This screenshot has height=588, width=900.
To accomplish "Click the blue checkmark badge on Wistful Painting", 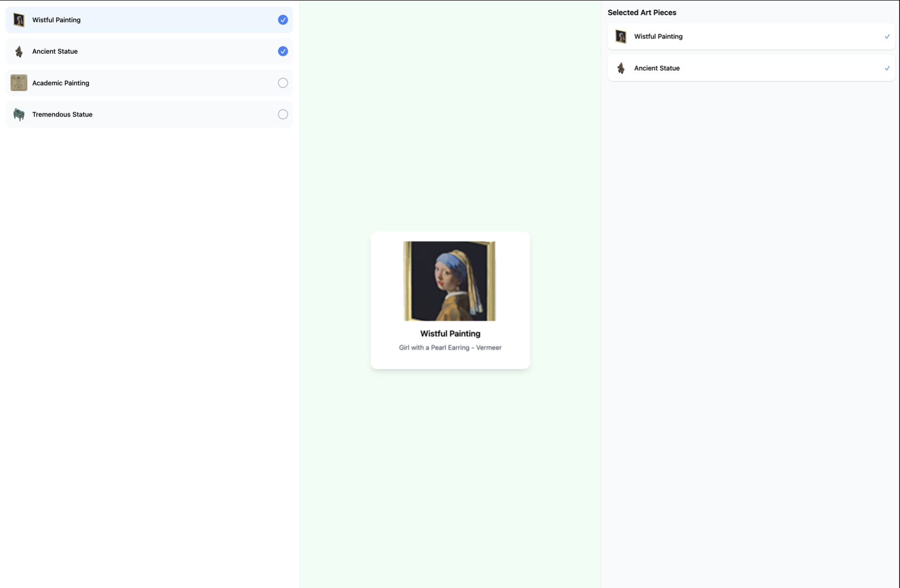I will (x=283, y=20).
